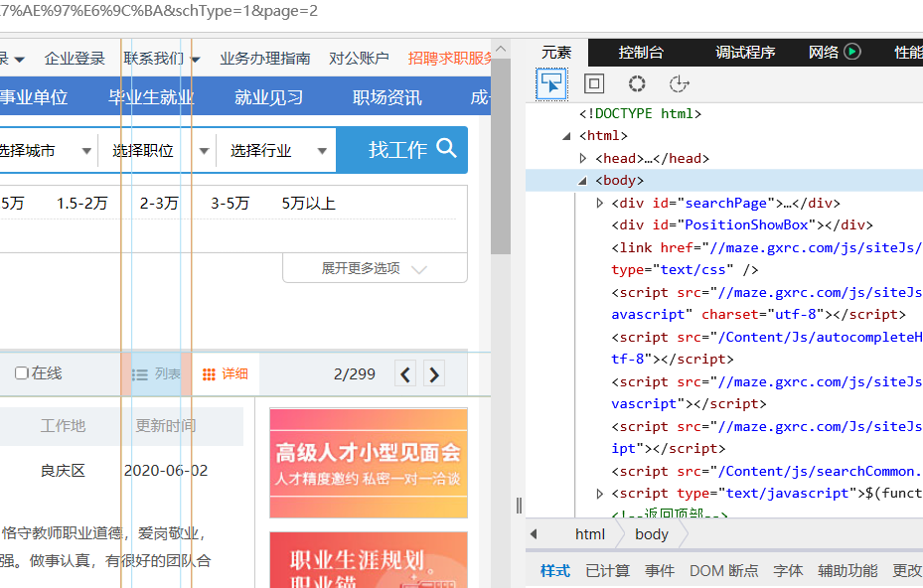The width and height of the screenshot is (923, 588).
Task: Select the 样式 styles tab
Action: [x=555, y=571]
